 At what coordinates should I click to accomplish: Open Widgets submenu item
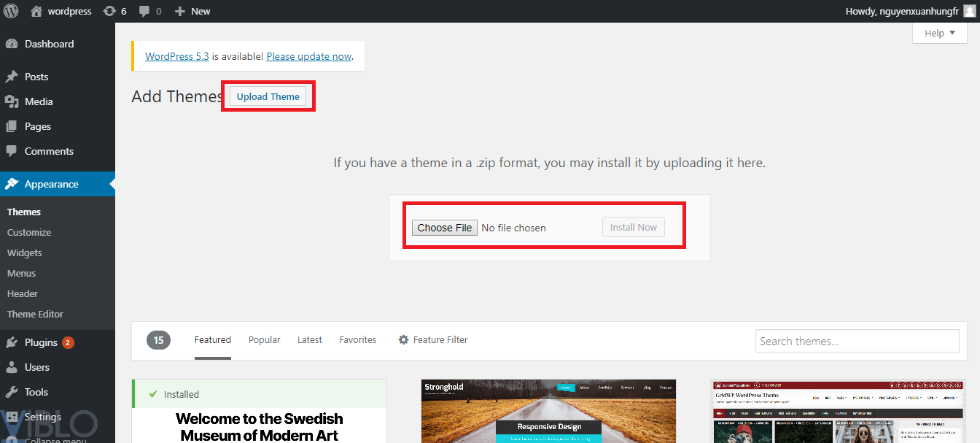[x=25, y=253]
